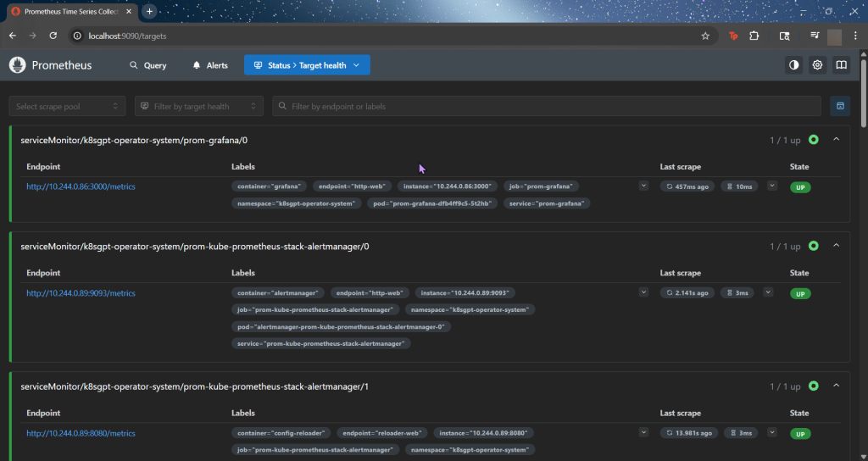Open the Query page
This screenshot has width=868, height=461.
(147, 65)
